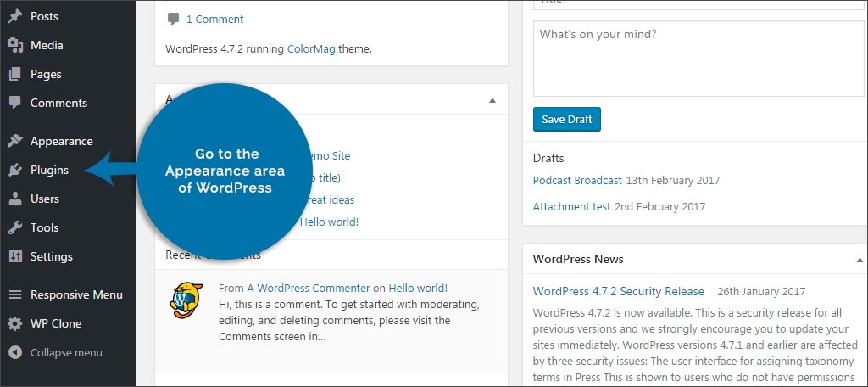Click the What's on your mind text area

pos(698,59)
